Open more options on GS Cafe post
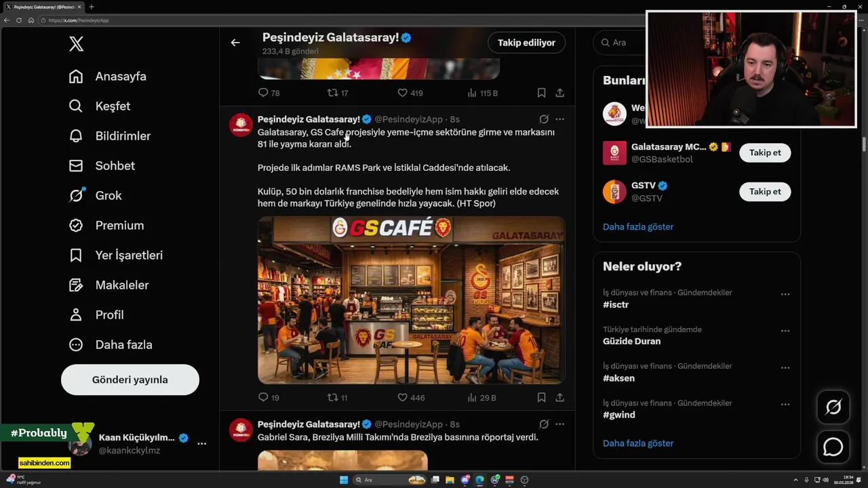 (x=559, y=119)
